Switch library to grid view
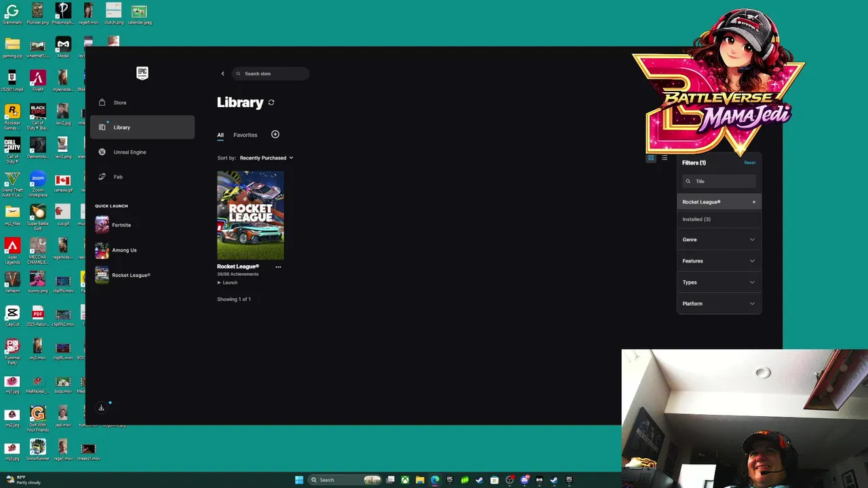 pos(651,158)
